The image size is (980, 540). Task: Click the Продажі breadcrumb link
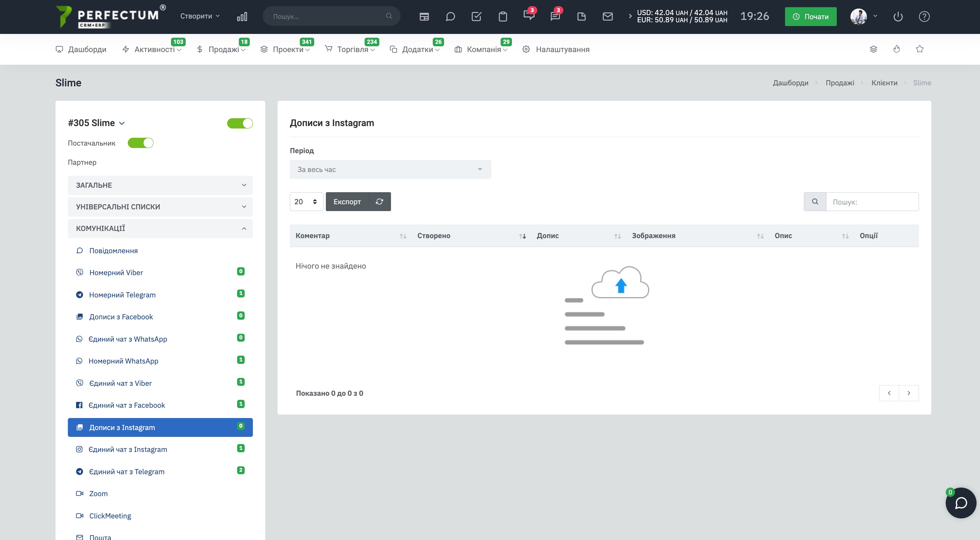(x=840, y=83)
